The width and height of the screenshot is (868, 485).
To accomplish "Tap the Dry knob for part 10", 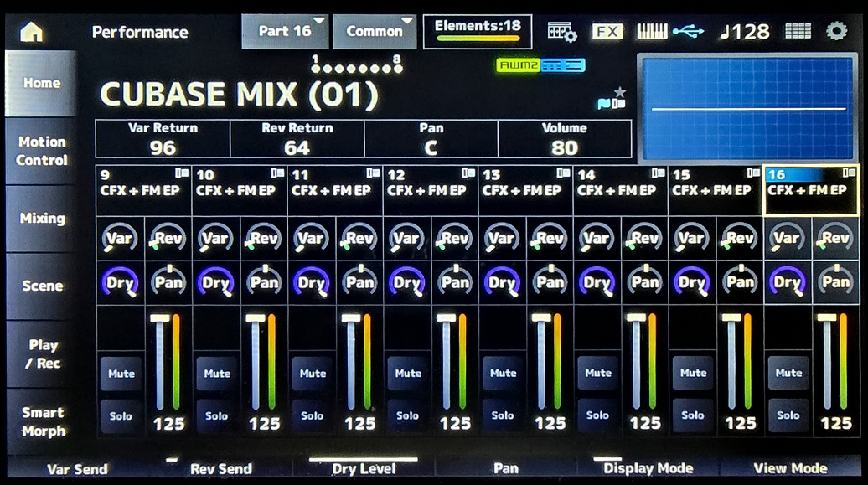I will click(216, 282).
